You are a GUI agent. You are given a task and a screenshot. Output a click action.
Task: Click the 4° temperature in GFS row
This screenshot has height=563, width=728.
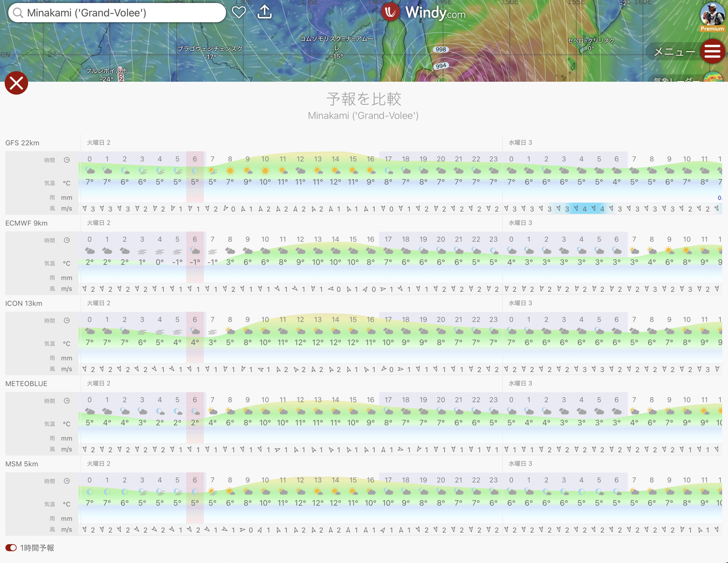[x=617, y=183]
